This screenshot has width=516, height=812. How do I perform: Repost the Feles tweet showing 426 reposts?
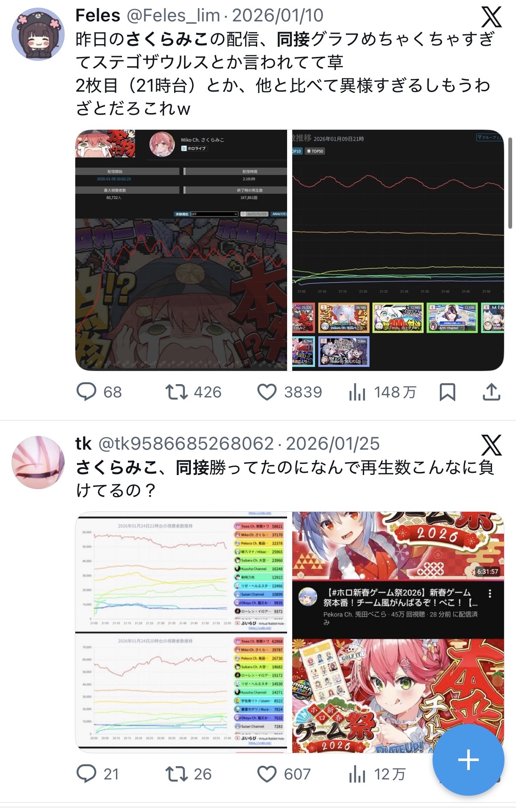coord(176,392)
